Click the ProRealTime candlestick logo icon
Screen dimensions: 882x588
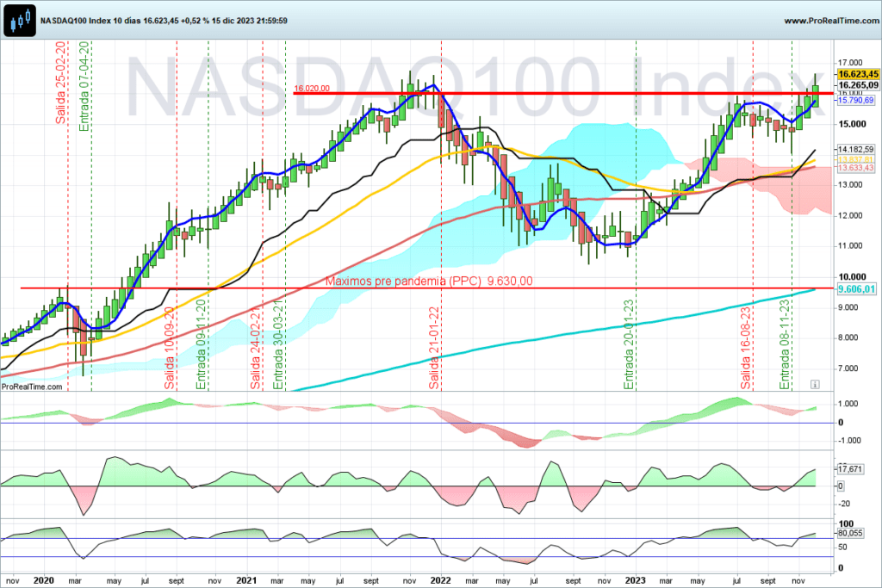[21, 21]
